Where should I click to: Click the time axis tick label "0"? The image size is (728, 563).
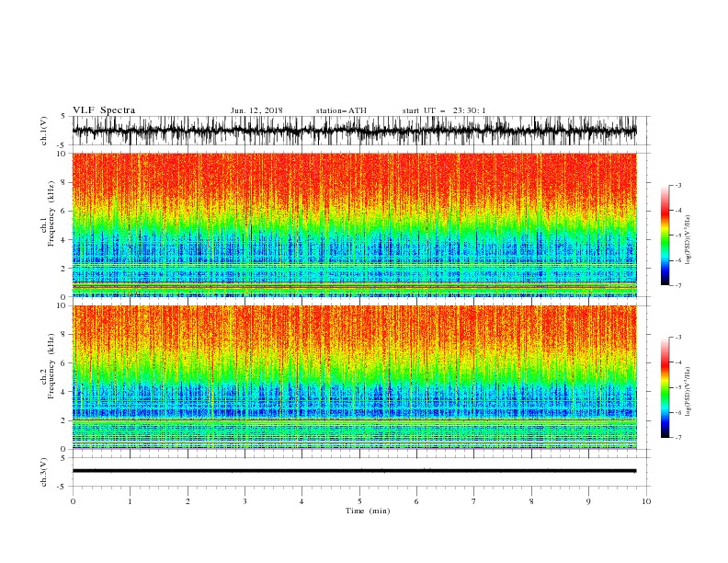[73, 501]
